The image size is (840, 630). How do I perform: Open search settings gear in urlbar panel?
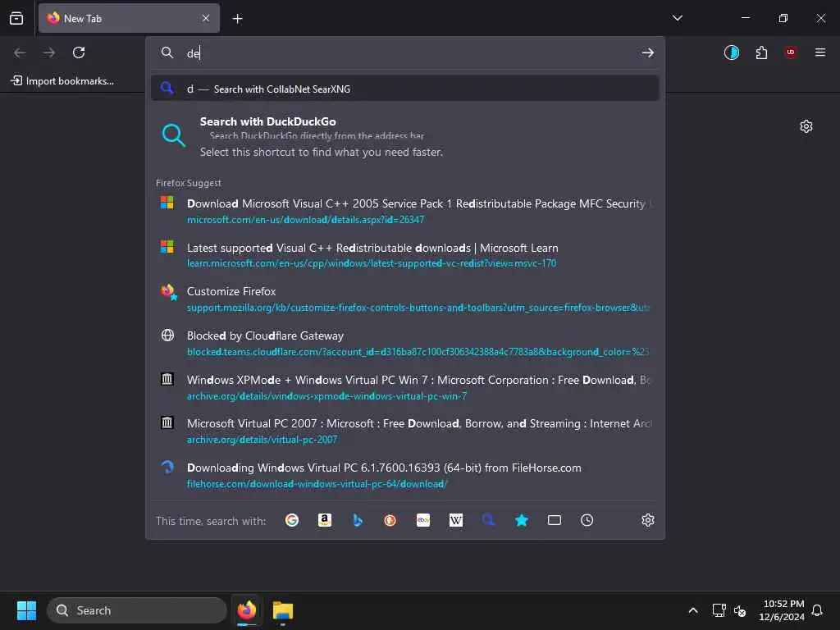(x=648, y=520)
